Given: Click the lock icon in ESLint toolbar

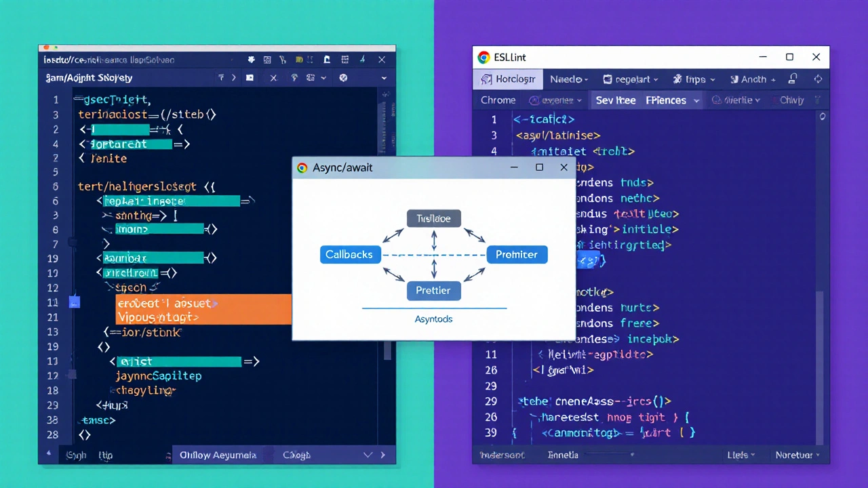Looking at the screenshot, I should (x=792, y=79).
